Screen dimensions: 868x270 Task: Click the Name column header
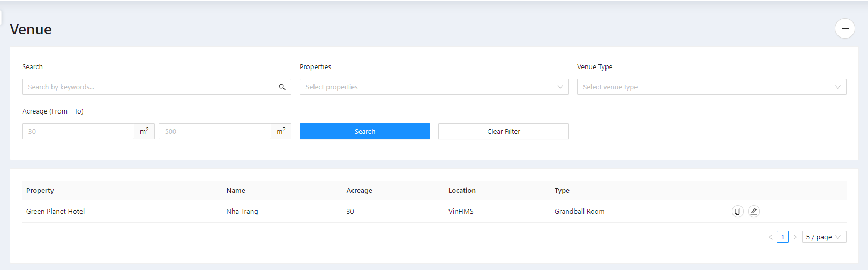pyautogui.click(x=236, y=191)
